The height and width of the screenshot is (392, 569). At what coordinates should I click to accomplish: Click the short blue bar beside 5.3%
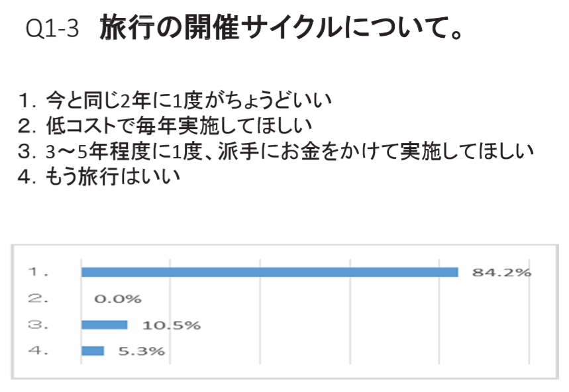pos(93,350)
